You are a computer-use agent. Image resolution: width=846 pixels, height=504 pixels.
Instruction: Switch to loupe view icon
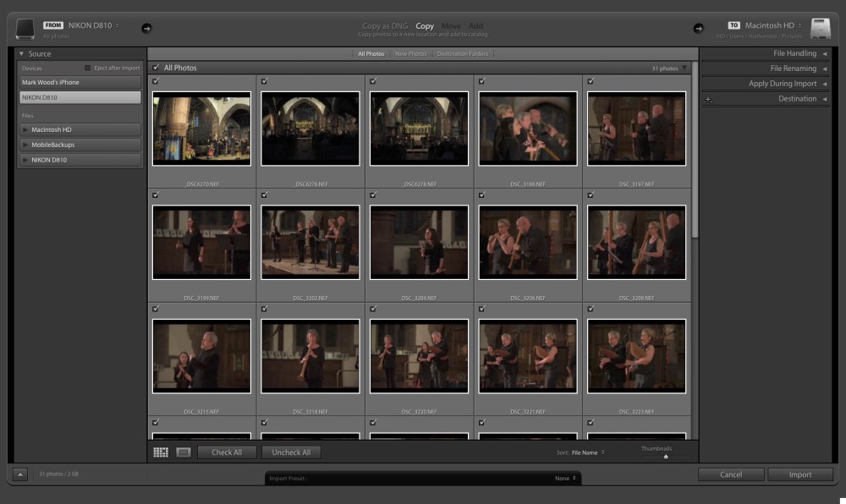coord(184,452)
